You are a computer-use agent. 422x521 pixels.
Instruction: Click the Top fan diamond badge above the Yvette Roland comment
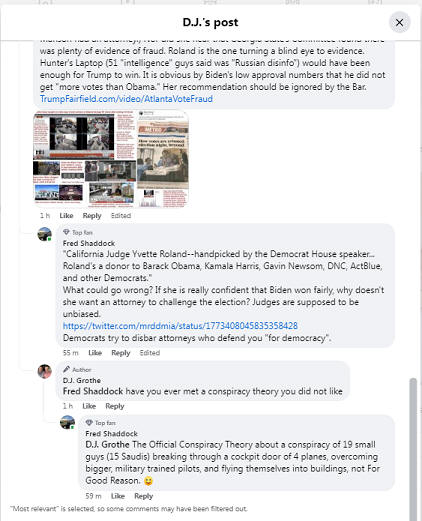click(x=66, y=232)
